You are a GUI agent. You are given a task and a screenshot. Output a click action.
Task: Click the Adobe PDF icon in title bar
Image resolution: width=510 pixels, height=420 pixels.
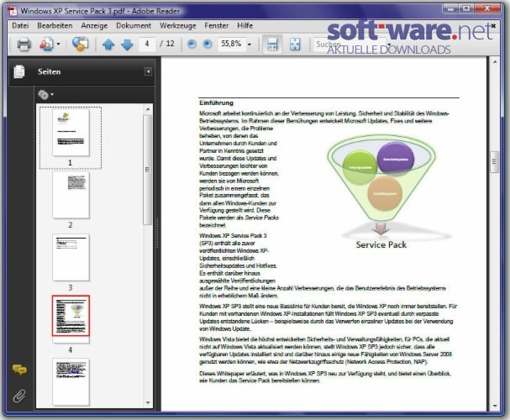(x=13, y=11)
